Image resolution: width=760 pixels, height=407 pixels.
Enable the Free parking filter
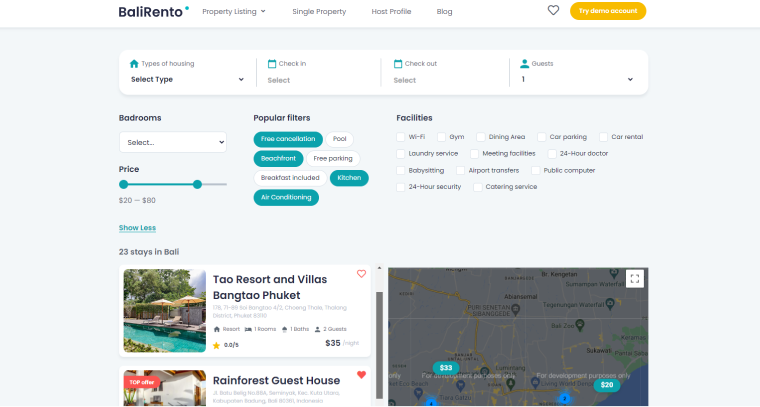point(333,158)
